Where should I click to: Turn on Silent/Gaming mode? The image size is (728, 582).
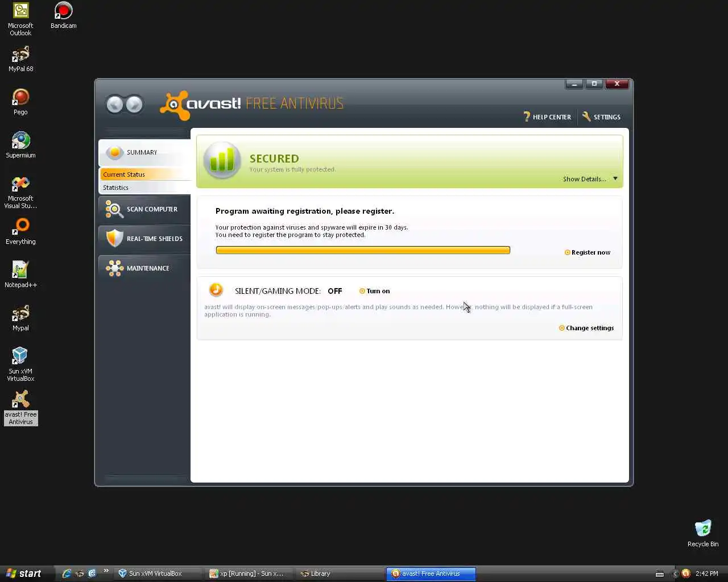[x=374, y=291]
